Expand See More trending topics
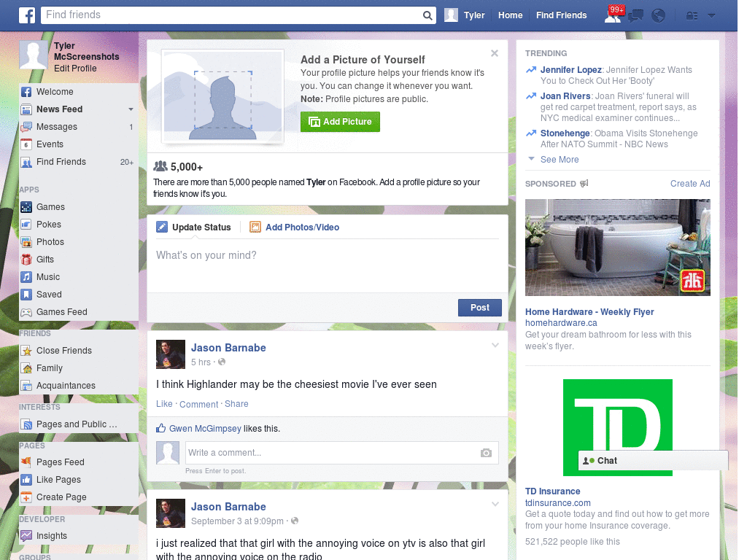Viewport: 747px width, 560px height. (x=560, y=160)
